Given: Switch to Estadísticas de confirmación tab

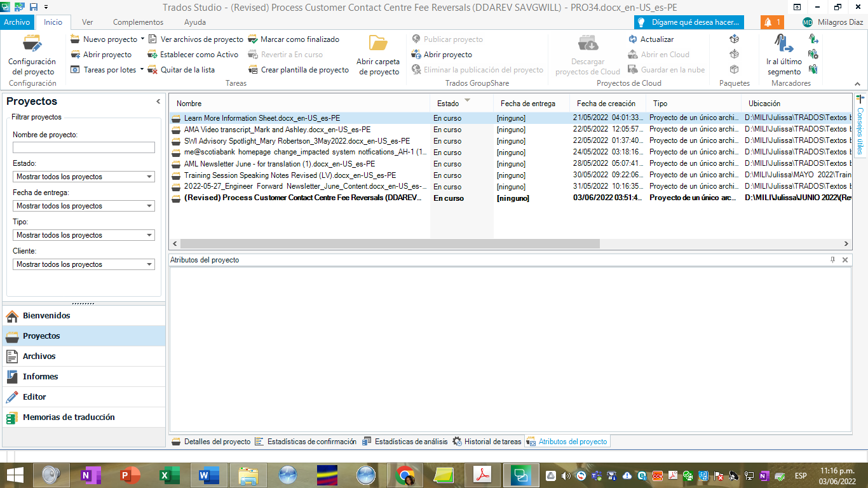Looking at the screenshot, I should 306,442.
